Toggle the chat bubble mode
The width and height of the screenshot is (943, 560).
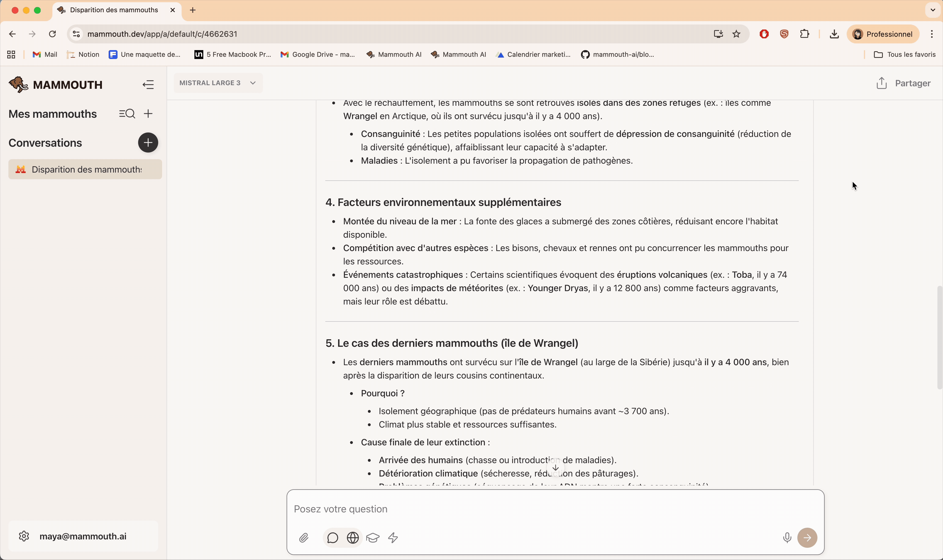333,537
